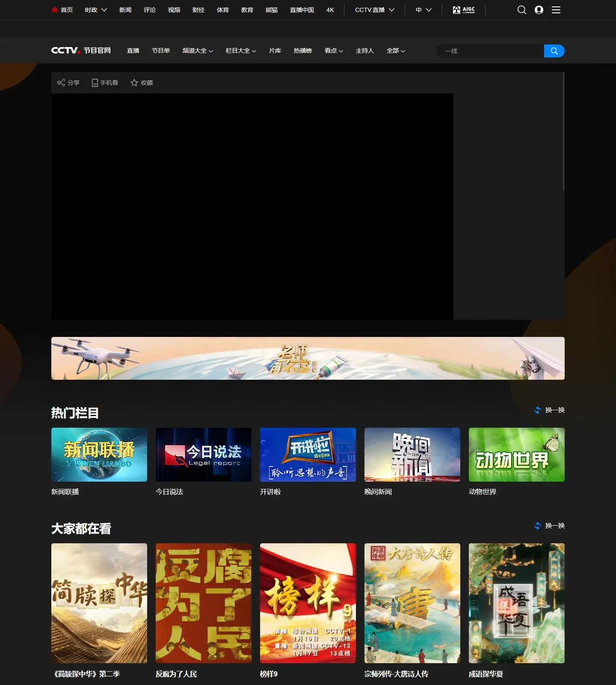The height and width of the screenshot is (685, 616).
Task: Click the 榜样9 title text
Action: coord(269,674)
